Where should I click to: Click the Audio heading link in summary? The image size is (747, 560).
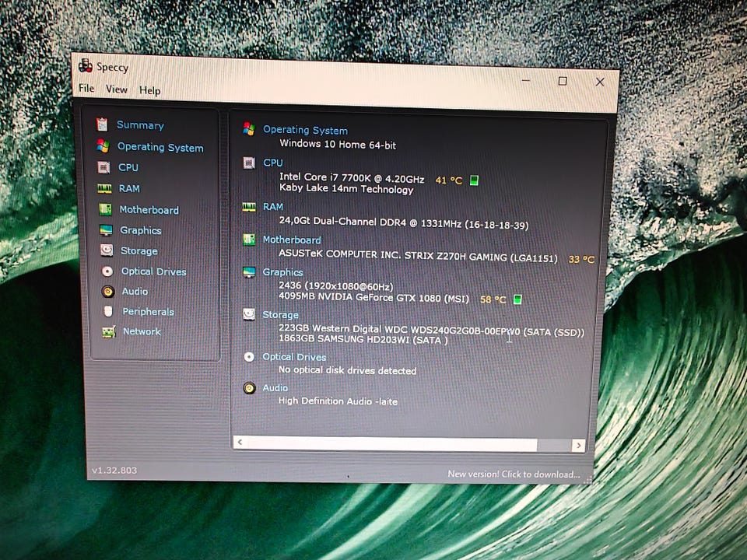pyautogui.click(x=275, y=387)
